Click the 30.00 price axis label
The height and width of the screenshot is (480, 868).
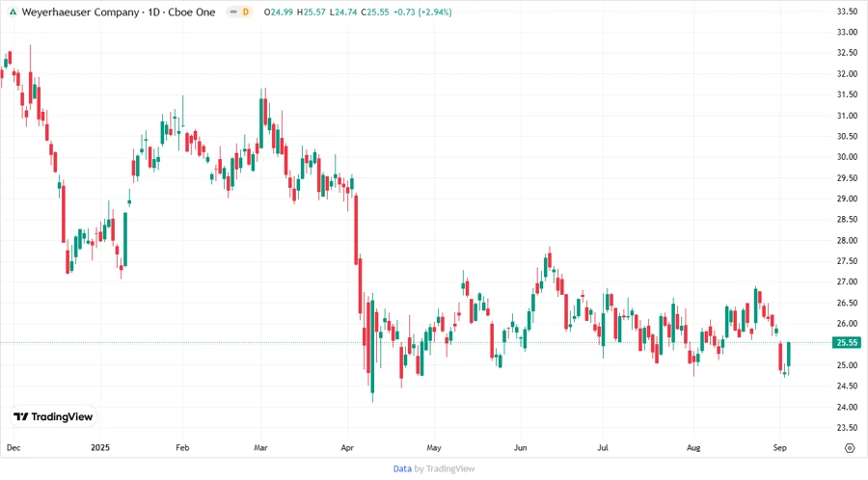click(x=847, y=157)
